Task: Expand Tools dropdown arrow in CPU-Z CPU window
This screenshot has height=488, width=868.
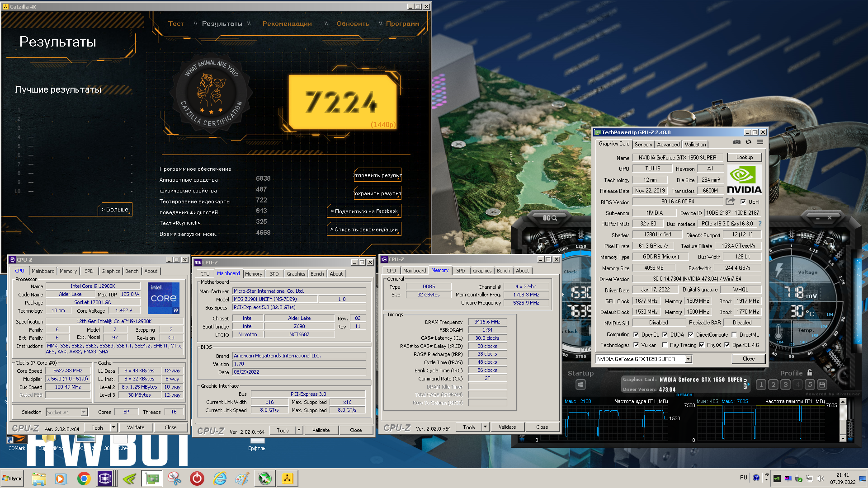Action: 113,427
